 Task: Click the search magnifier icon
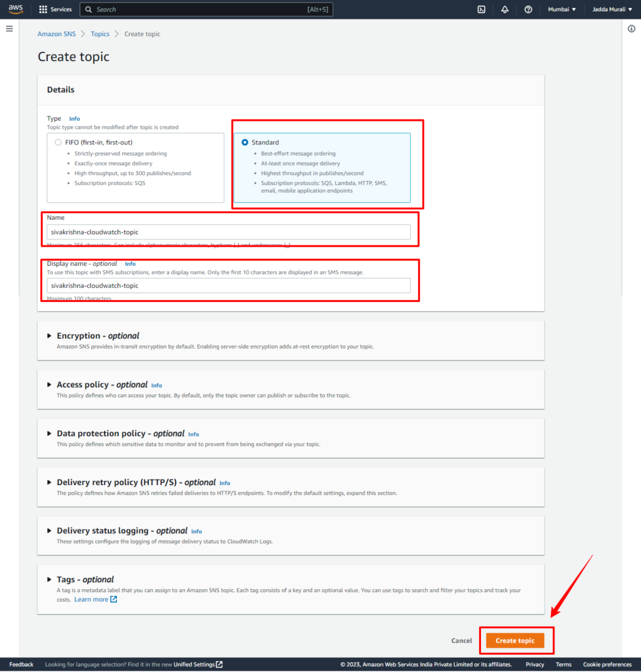tap(89, 9)
